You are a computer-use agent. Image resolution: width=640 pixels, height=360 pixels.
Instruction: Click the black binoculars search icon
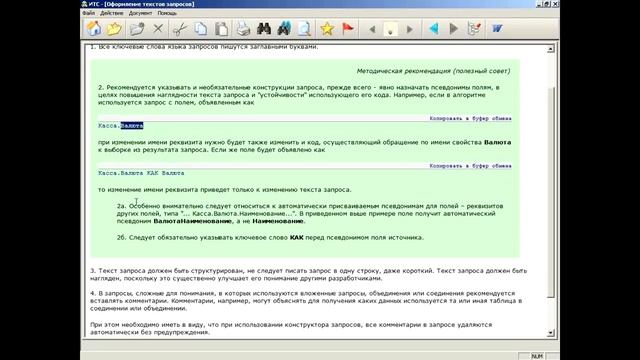click(x=264, y=29)
